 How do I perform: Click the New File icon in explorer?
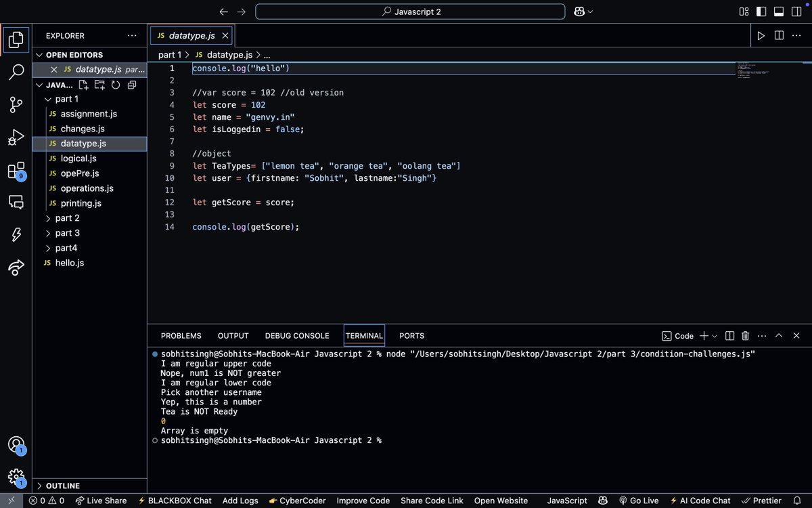[83, 85]
